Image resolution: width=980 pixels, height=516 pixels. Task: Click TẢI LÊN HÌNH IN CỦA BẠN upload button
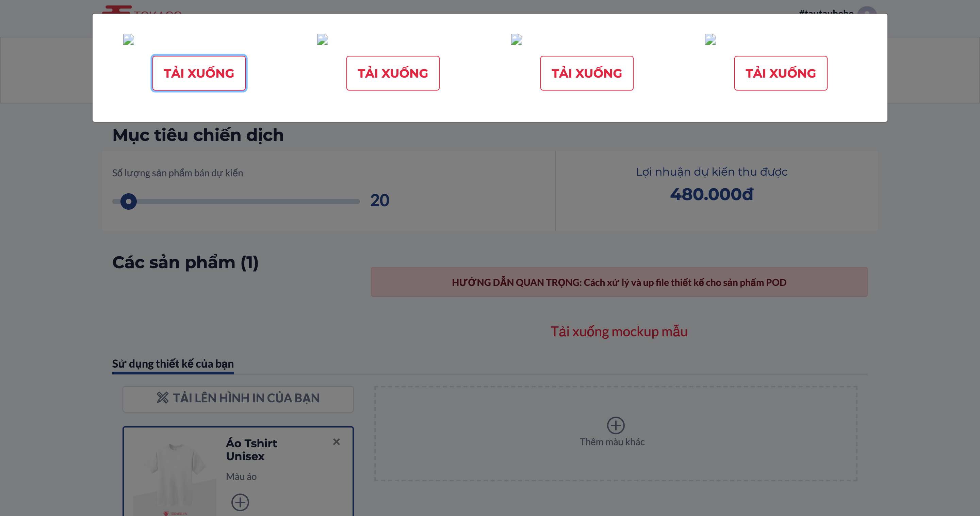238,399
